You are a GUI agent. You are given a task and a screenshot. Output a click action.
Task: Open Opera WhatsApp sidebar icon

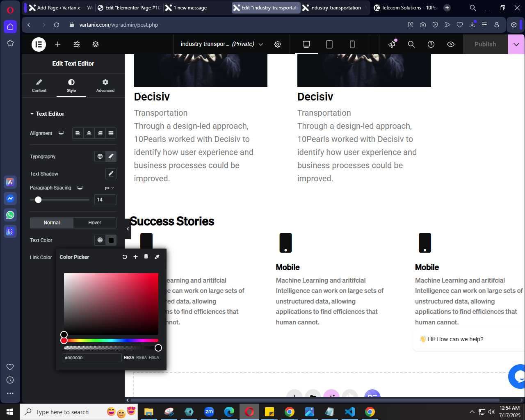[10, 215]
